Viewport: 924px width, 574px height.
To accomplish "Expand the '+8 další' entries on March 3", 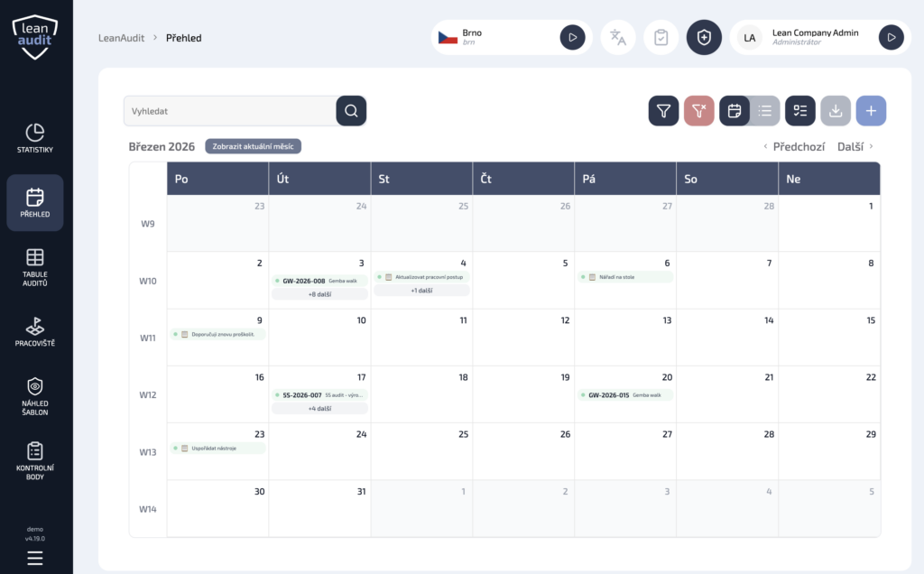I will coord(319,294).
